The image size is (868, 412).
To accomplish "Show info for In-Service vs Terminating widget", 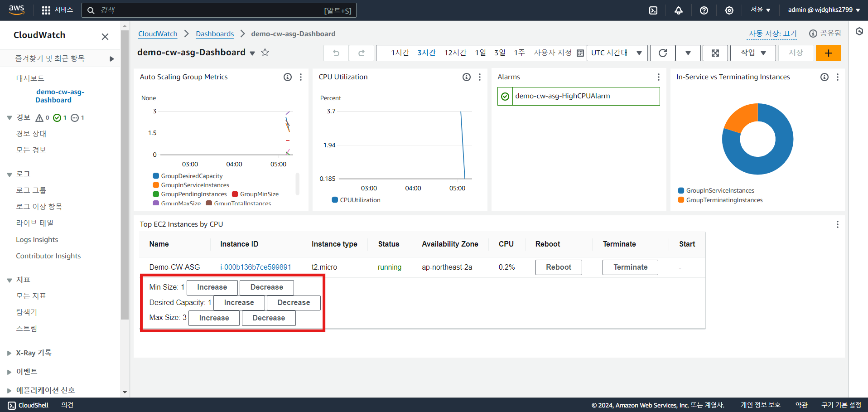I will click(x=825, y=77).
